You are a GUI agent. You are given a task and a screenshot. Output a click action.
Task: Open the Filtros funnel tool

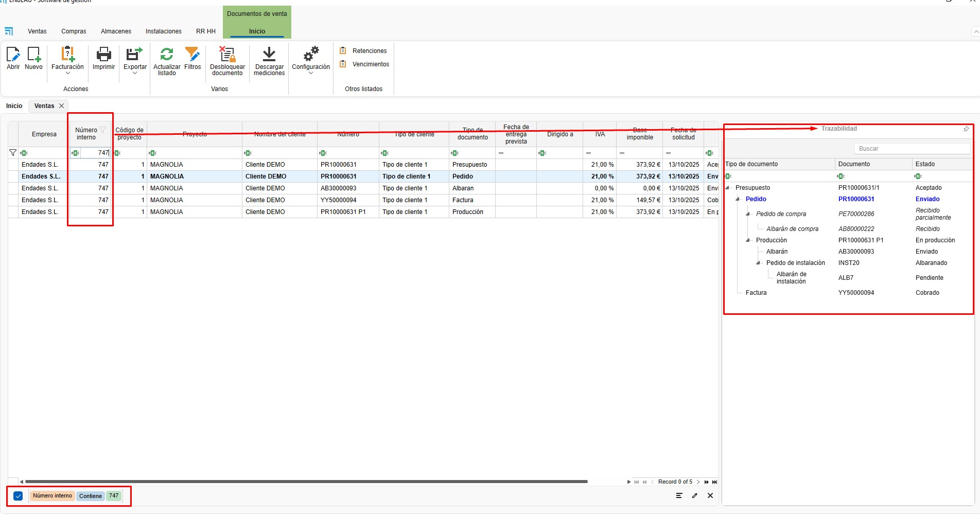click(192, 55)
